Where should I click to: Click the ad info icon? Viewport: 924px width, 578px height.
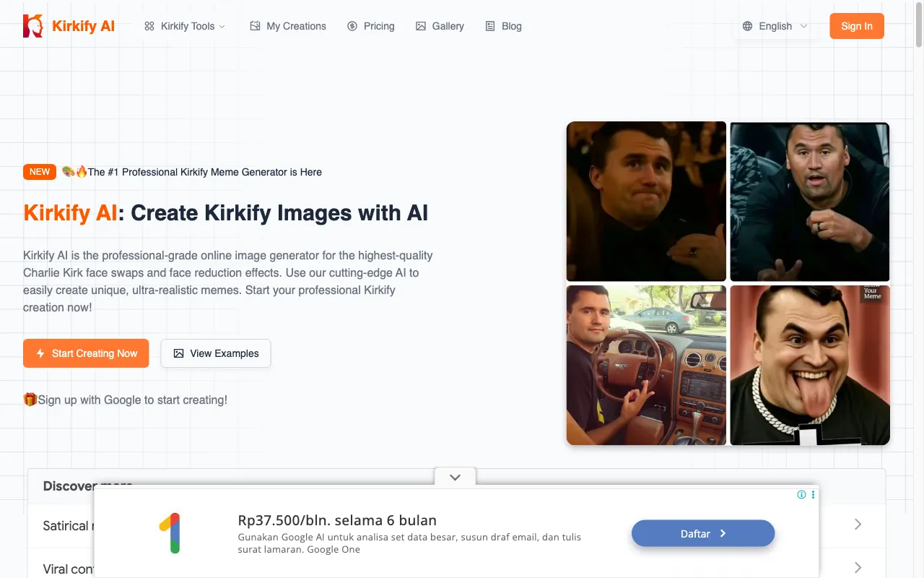(801, 495)
